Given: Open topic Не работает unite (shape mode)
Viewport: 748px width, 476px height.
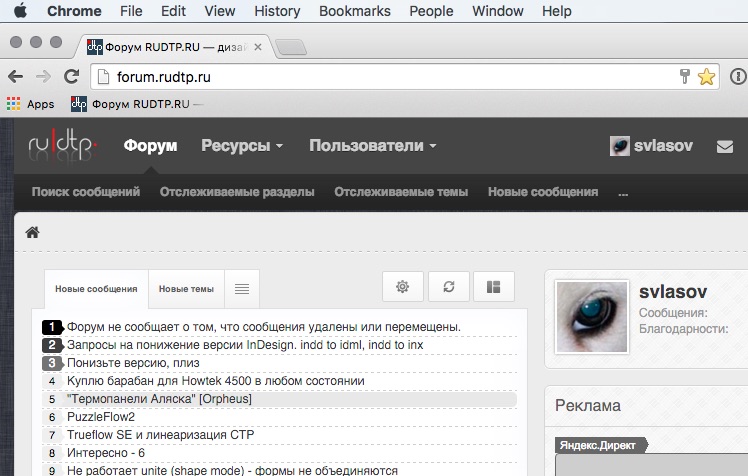Looking at the screenshot, I should pyautogui.click(x=232, y=470).
